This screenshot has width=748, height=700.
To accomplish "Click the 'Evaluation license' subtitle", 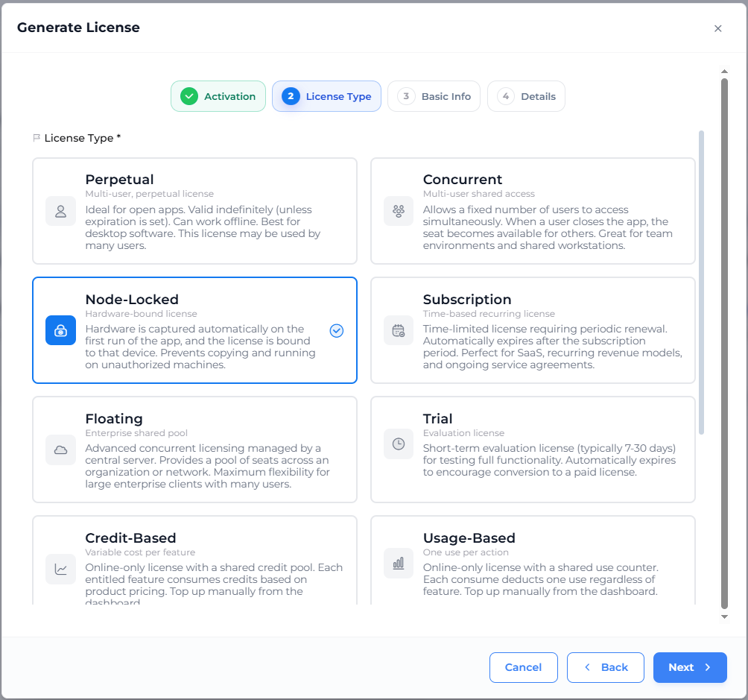I will click(463, 433).
